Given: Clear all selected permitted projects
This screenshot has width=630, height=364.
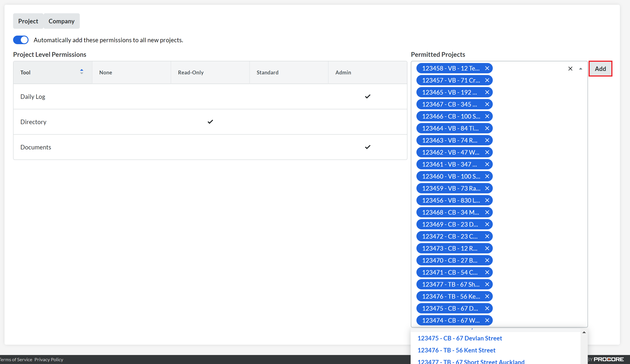Looking at the screenshot, I should click(570, 69).
